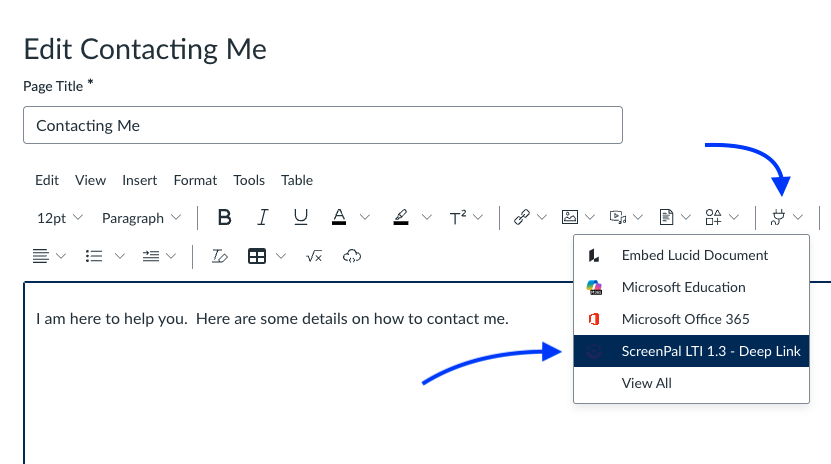Screen dimensions: 831x464
Task: Click the Italic formatting icon
Action: (x=262, y=217)
